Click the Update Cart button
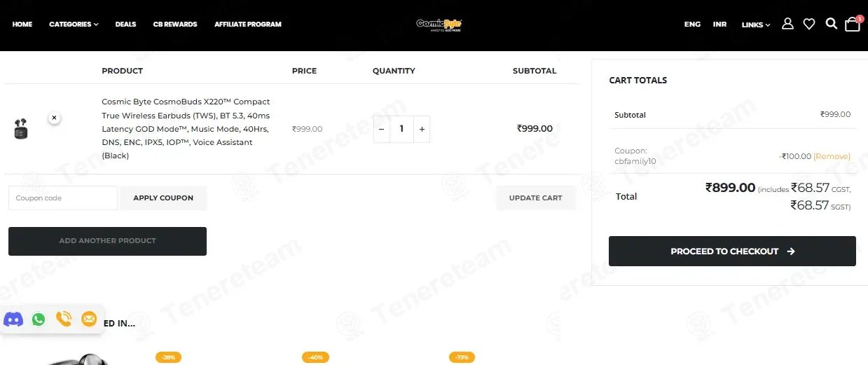The image size is (868, 365). 535,198
